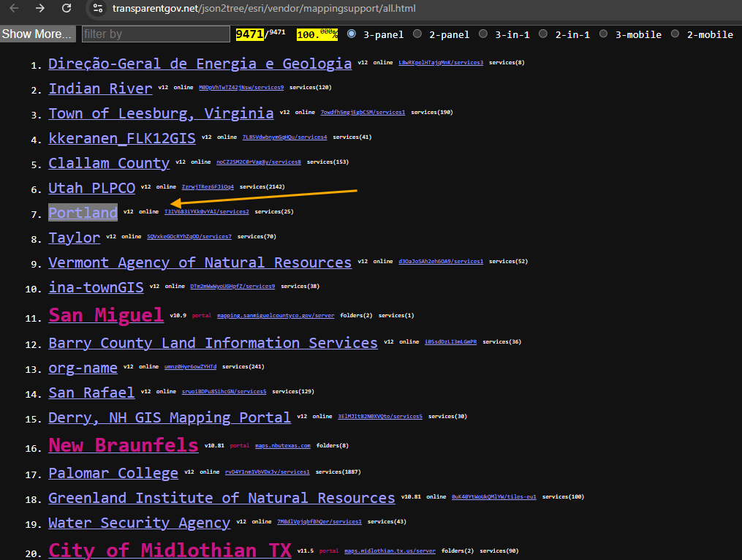Open the highlighted Portland link

[x=83, y=213]
